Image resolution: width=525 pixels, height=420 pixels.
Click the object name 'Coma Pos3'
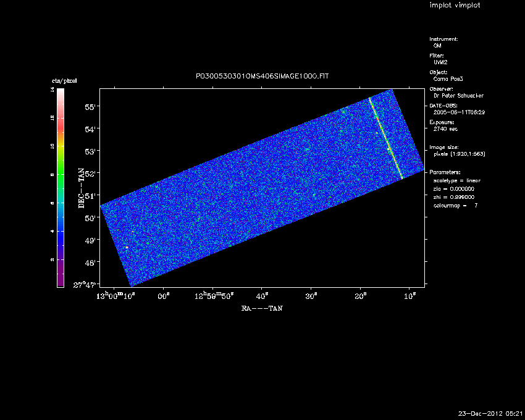tap(448, 79)
